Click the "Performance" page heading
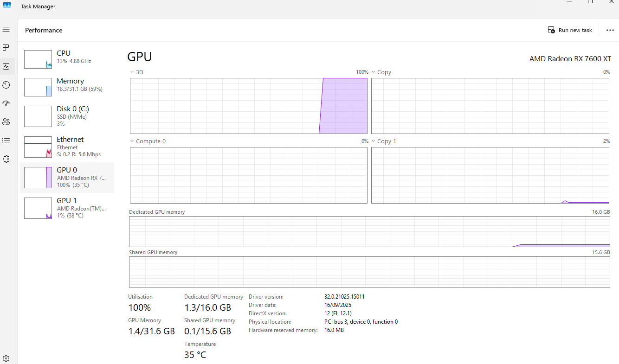Image resolution: width=619 pixels, height=364 pixels. click(x=44, y=30)
